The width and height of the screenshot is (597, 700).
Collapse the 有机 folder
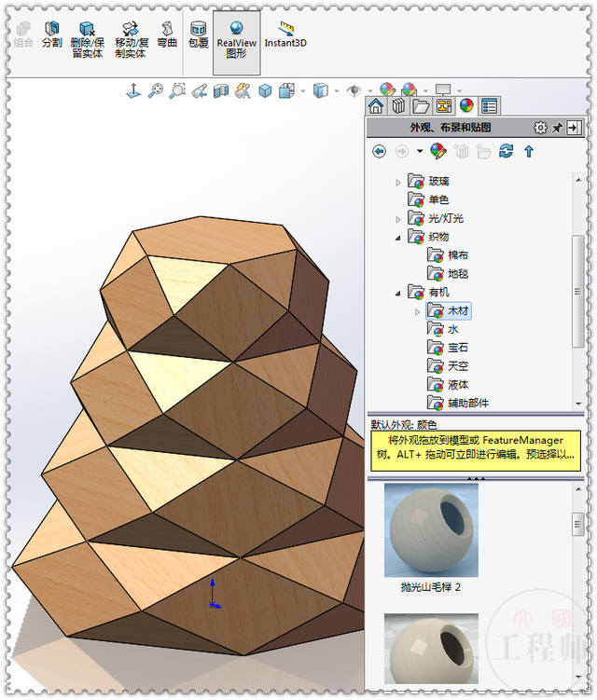(397, 294)
